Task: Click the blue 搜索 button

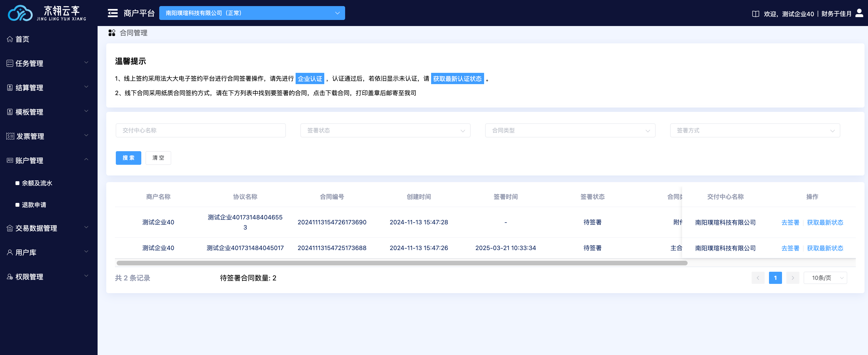Action: (128, 158)
